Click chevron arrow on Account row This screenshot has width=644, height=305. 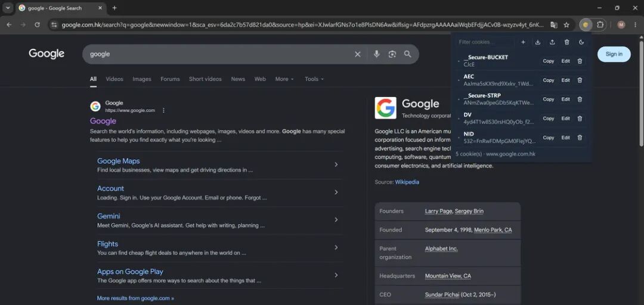(x=336, y=192)
